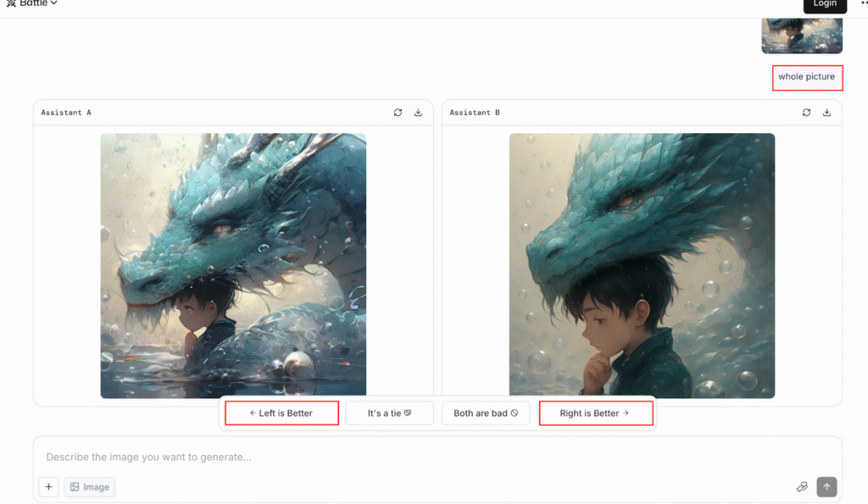Click the send arrow button
Image resolution: width=868 pixels, height=504 pixels.
[x=826, y=487]
